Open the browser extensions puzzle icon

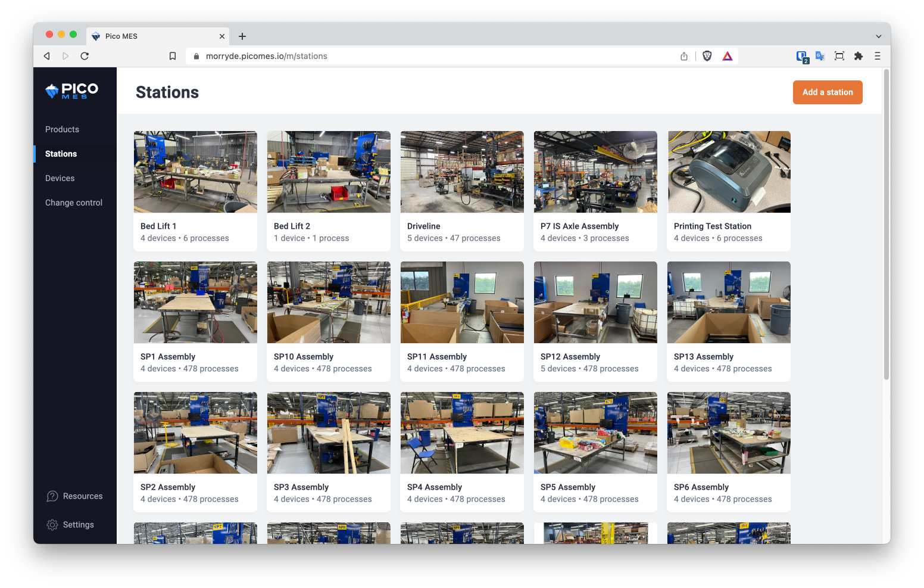(x=858, y=56)
